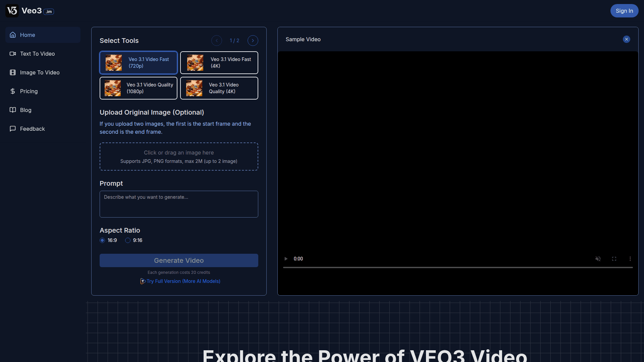Click the video progress bar
Screen dimensions: 644x362
click(458, 267)
